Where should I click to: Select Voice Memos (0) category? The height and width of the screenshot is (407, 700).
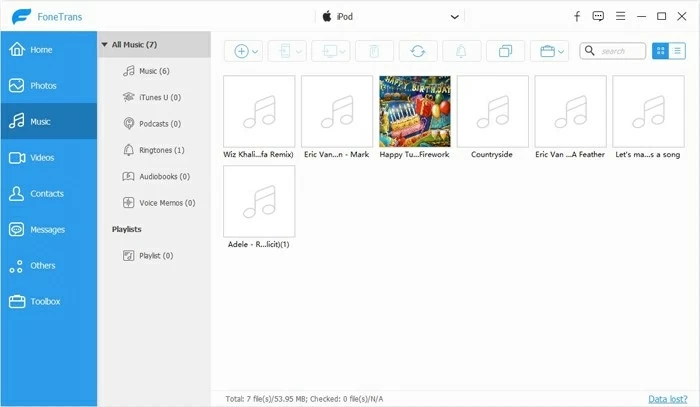tap(154, 203)
